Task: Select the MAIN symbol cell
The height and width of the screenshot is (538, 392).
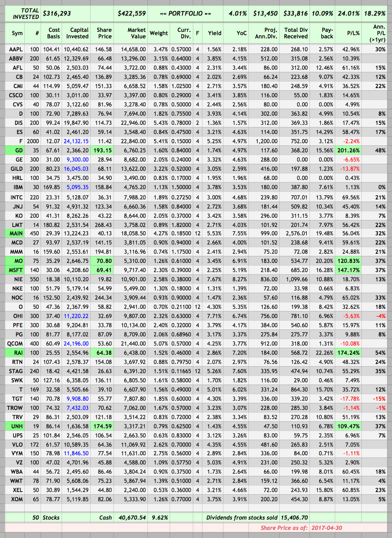Action: pyautogui.click(x=15, y=233)
